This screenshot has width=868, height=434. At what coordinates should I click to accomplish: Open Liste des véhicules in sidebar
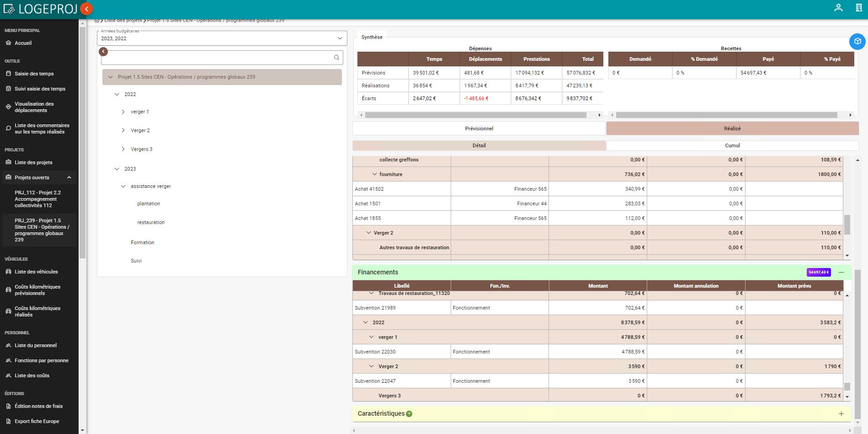tap(36, 272)
